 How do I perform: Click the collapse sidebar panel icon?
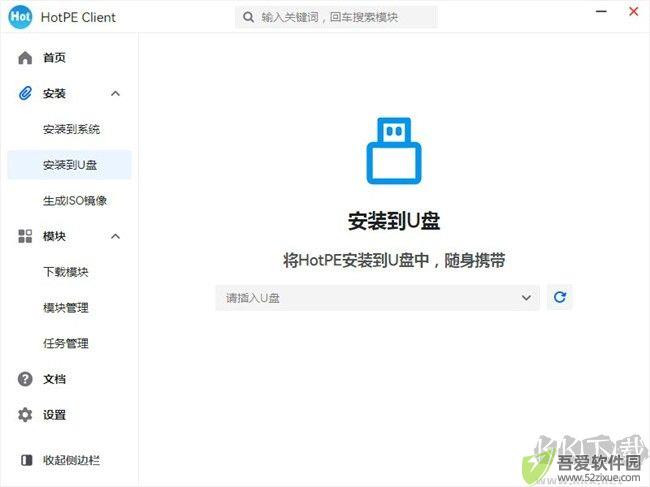(27, 460)
